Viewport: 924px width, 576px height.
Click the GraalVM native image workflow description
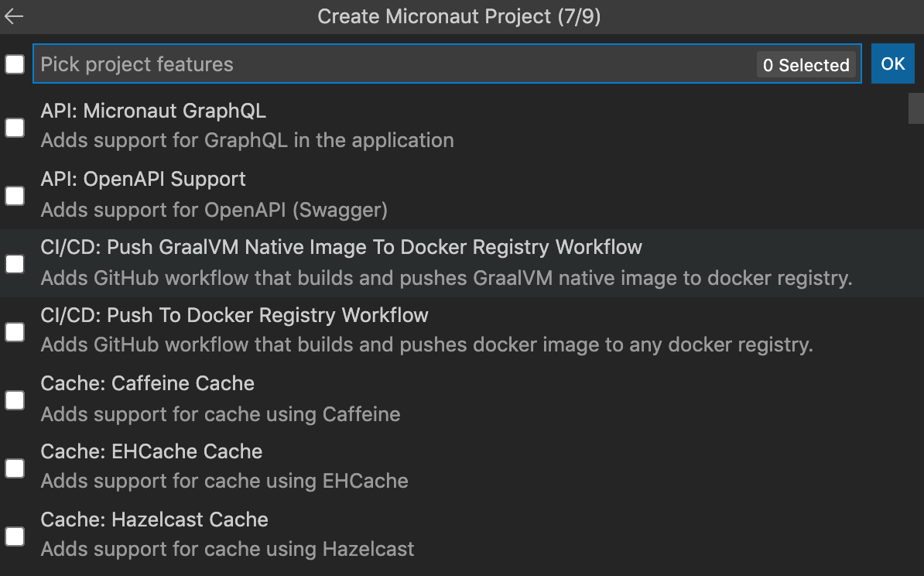pyautogui.click(x=446, y=278)
